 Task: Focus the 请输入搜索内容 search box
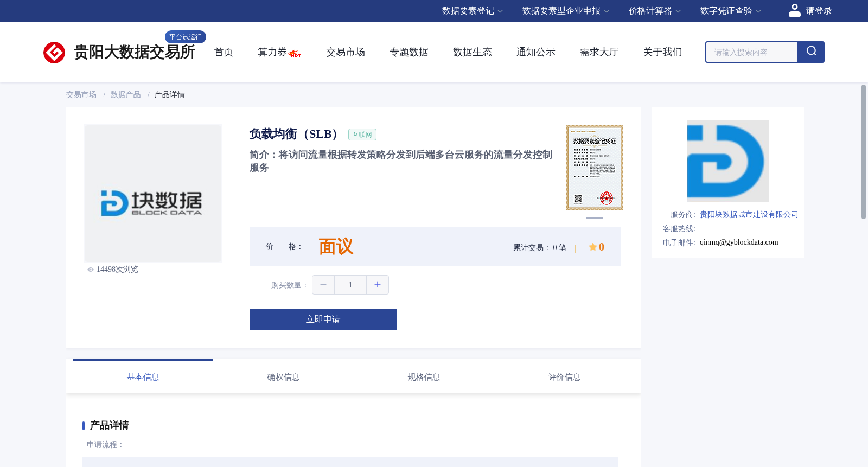click(x=752, y=52)
